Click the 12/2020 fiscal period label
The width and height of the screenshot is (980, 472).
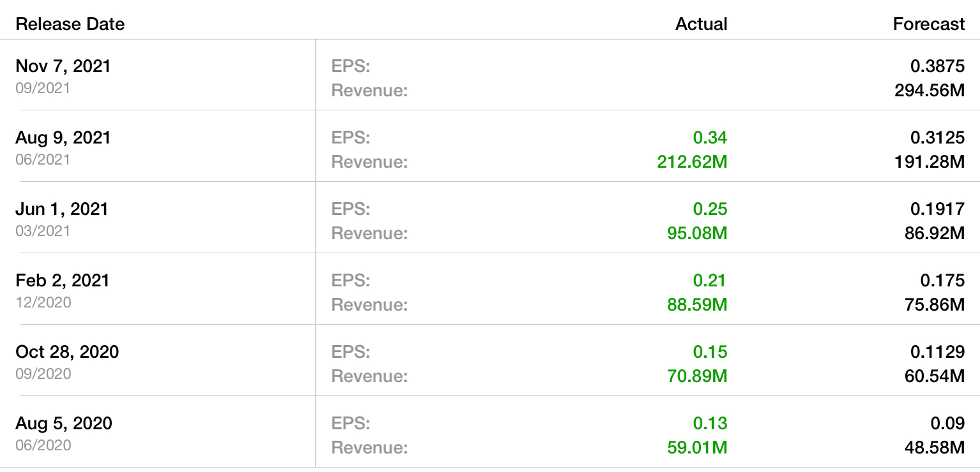(43, 302)
